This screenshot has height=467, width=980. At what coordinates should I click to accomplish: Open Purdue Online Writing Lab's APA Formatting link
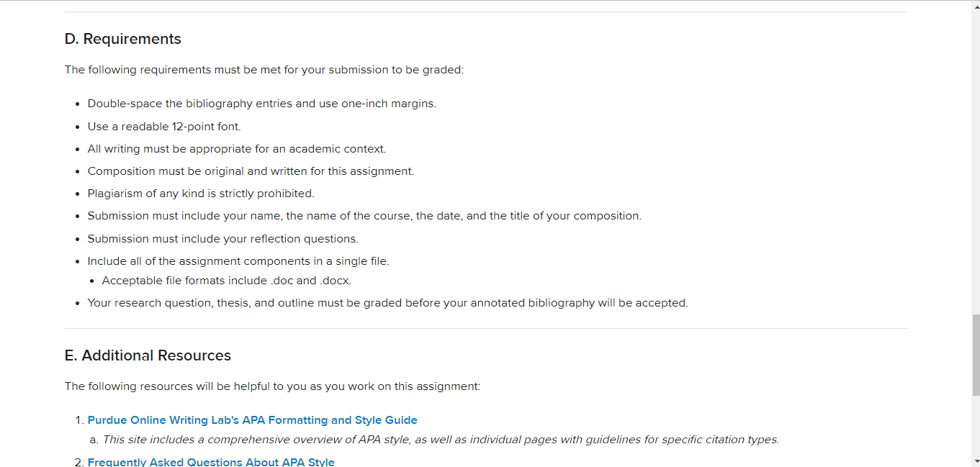(x=252, y=420)
